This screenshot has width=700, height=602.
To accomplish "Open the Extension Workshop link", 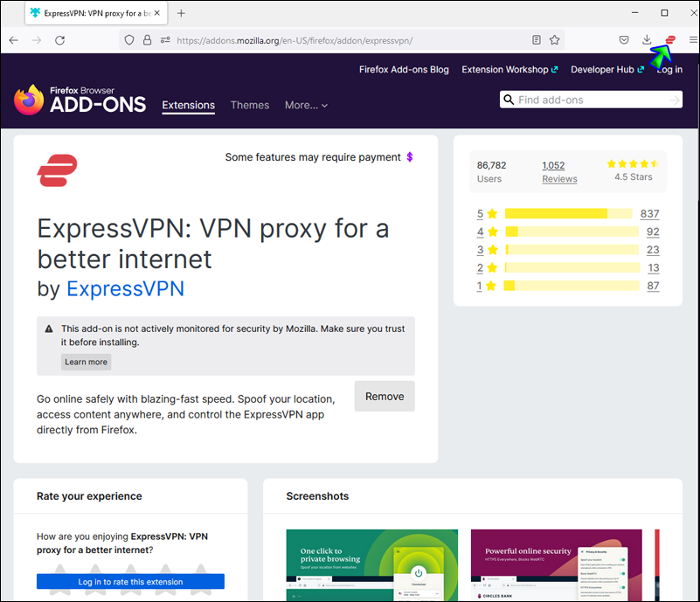I will tap(509, 70).
